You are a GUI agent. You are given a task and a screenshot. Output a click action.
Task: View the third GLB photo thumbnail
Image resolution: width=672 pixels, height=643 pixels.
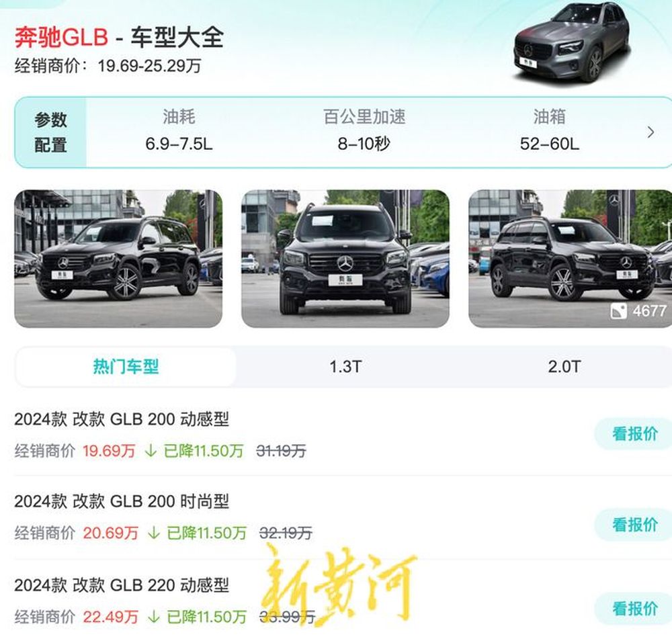(x=570, y=258)
